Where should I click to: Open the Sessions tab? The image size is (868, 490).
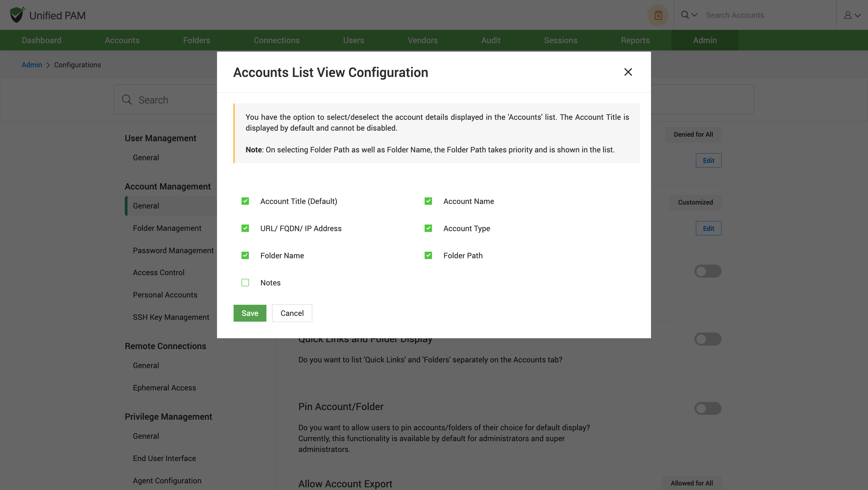pos(561,40)
